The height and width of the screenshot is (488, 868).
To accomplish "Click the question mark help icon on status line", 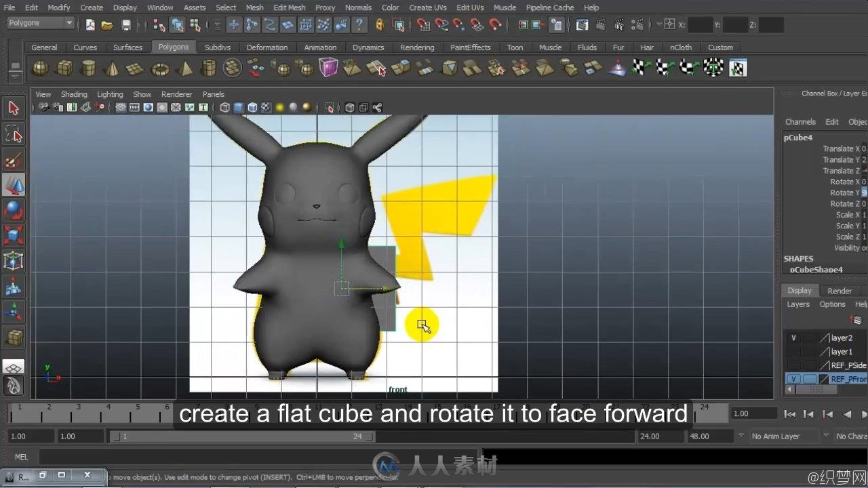I will pyautogui.click(x=359, y=25).
